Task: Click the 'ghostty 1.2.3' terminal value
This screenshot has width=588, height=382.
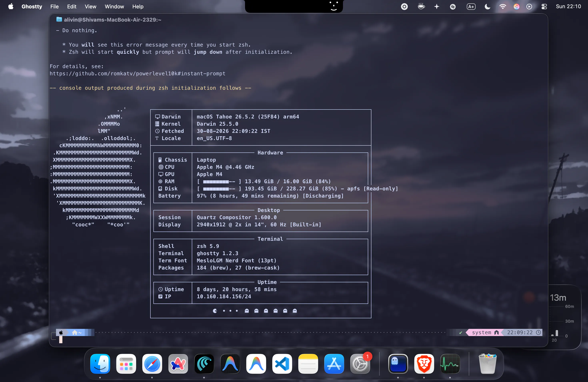Action: pos(217,253)
